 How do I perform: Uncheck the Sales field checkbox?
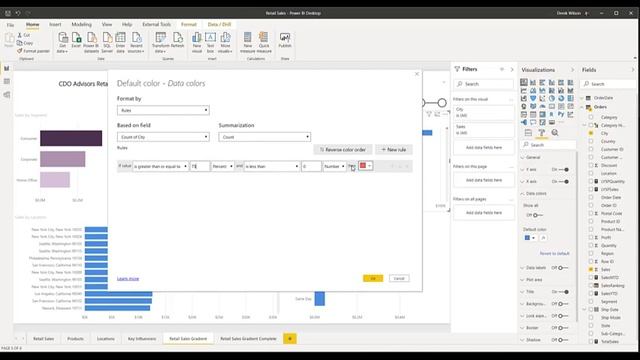point(591,269)
